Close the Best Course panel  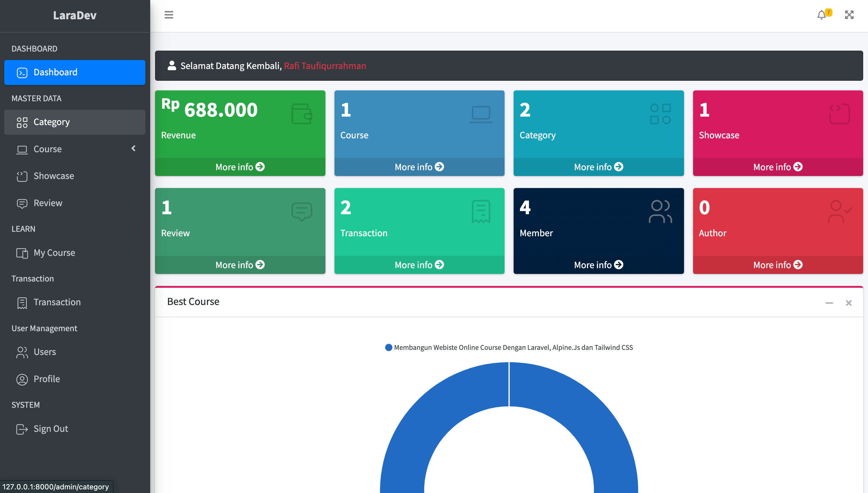tap(849, 303)
